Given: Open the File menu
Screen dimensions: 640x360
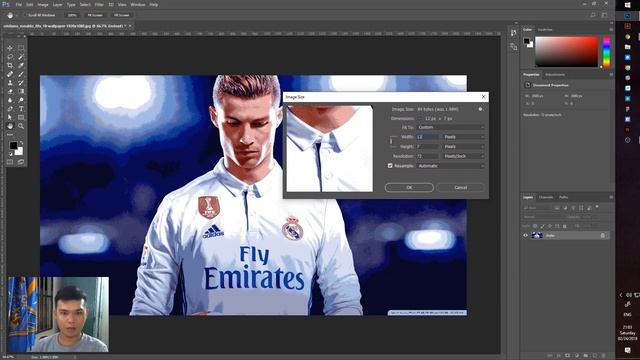Looking at the screenshot, I should pyautogui.click(x=18, y=4).
